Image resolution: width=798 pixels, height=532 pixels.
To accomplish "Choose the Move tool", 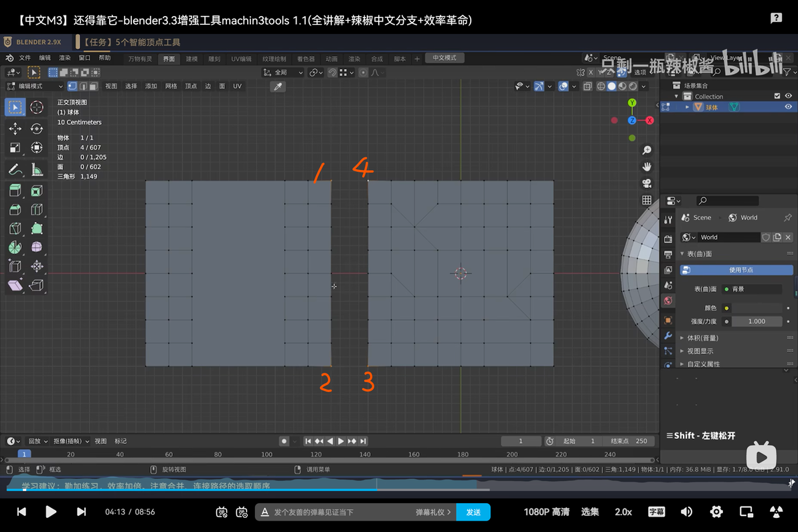I will coord(15,128).
